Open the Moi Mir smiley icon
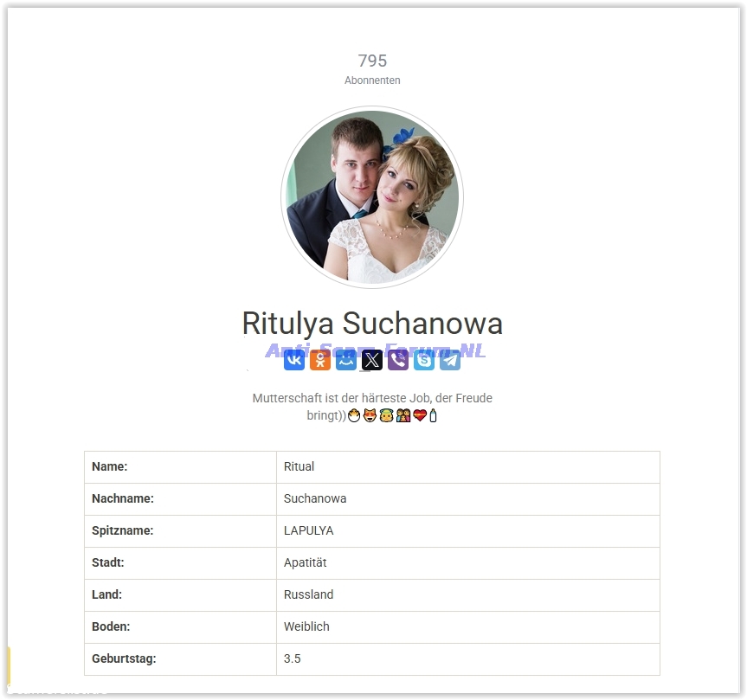The width and height of the screenshot is (747, 700). [346, 360]
